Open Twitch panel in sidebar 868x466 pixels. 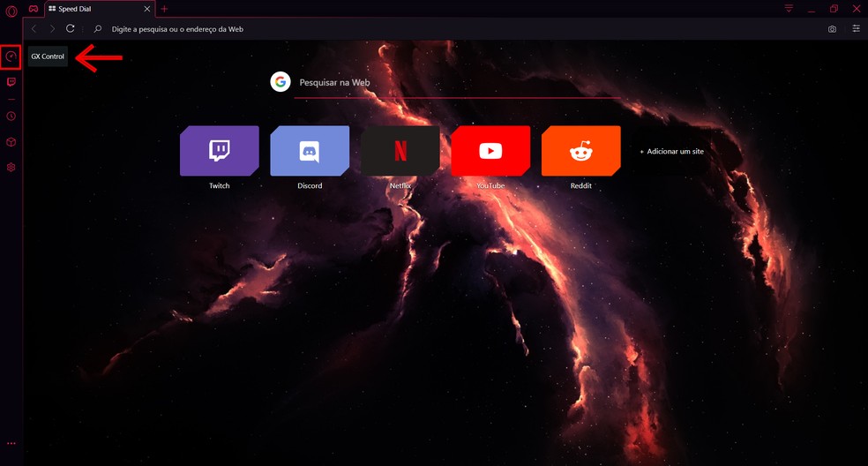coord(11,82)
